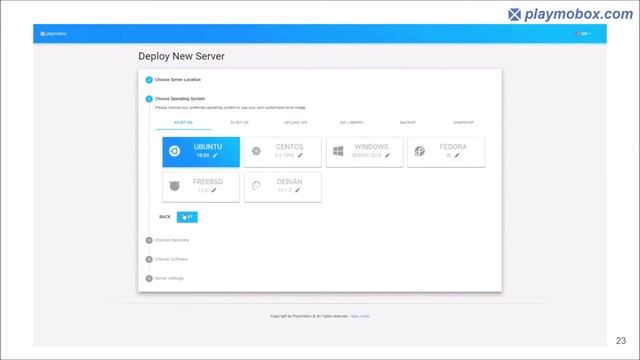Open the UPLOAD ISO tab
The height and width of the screenshot is (360, 640).
click(296, 122)
